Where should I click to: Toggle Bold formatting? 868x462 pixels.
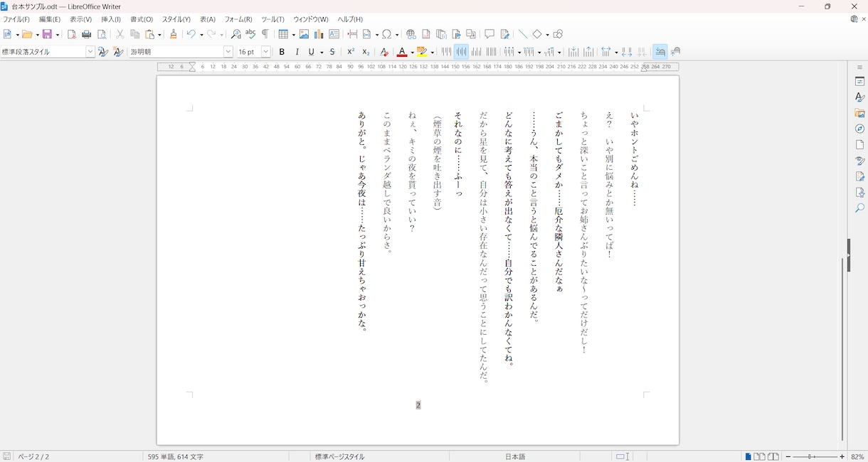[x=282, y=52]
